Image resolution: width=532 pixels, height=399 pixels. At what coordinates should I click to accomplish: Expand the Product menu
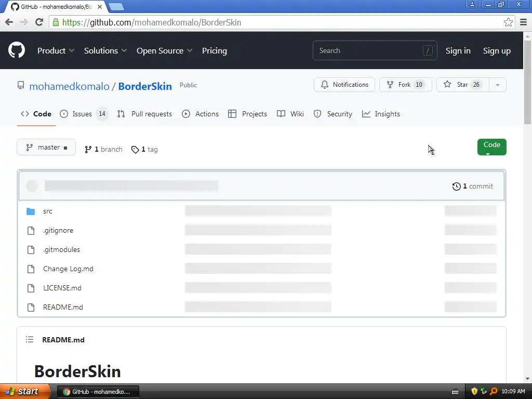(x=56, y=50)
